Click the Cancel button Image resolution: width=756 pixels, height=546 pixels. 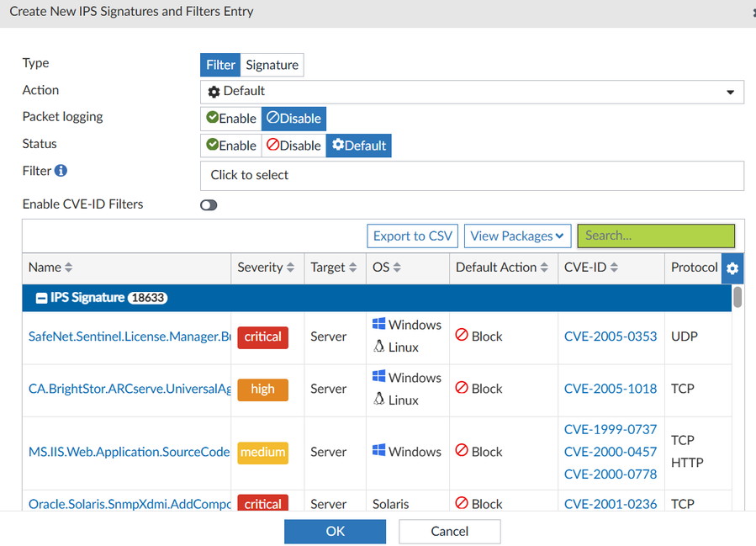(449, 531)
